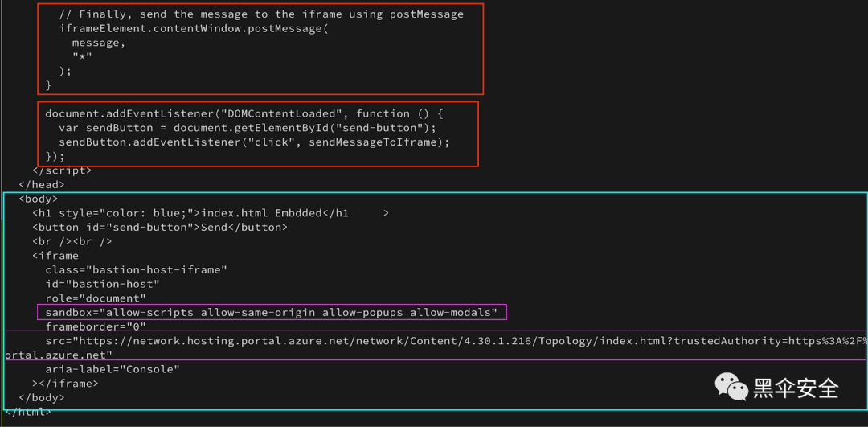Click the closing </body> tag

pyautogui.click(x=42, y=397)
